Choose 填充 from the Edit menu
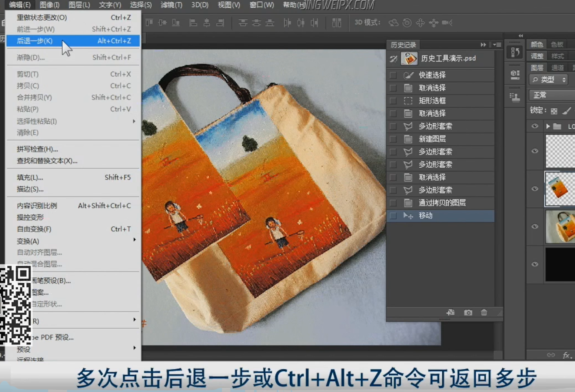 (73, 177)
